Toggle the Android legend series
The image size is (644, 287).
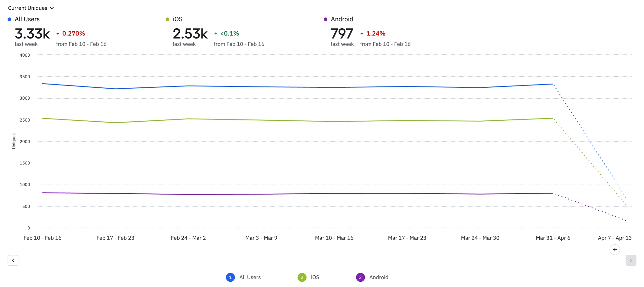click(x=372, y=277)
